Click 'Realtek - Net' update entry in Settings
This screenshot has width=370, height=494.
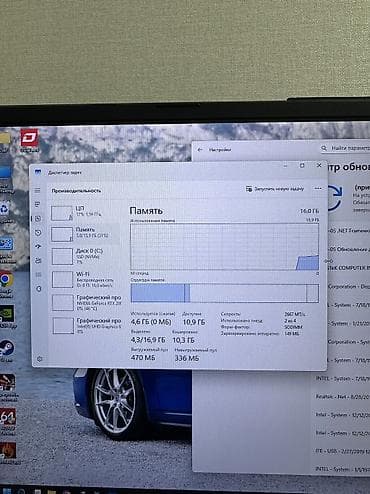(343, 397)
